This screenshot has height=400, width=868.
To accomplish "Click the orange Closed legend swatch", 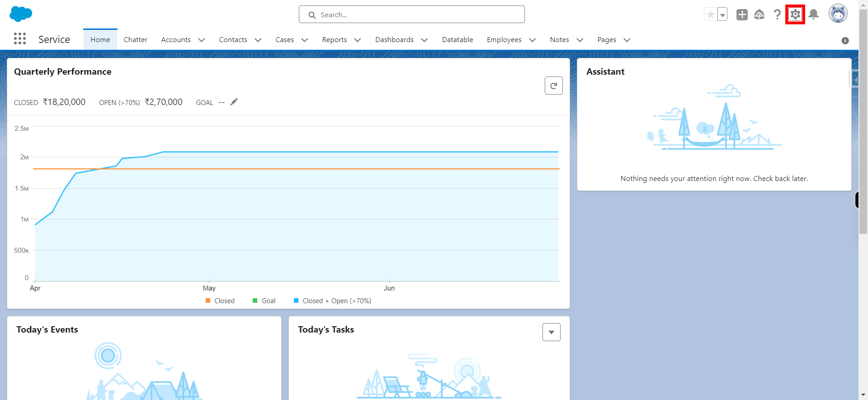I will pyautogui.click(x=208, y=300).
